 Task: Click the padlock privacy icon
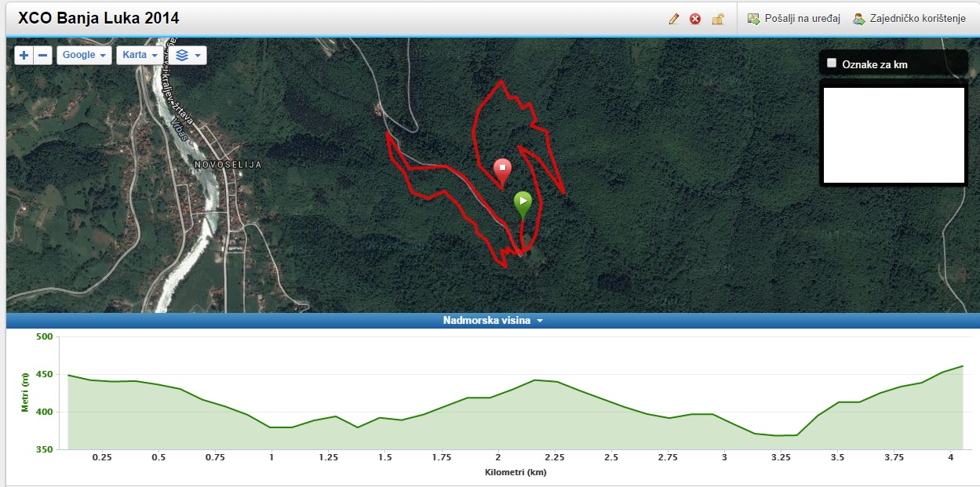coord(717,19)
